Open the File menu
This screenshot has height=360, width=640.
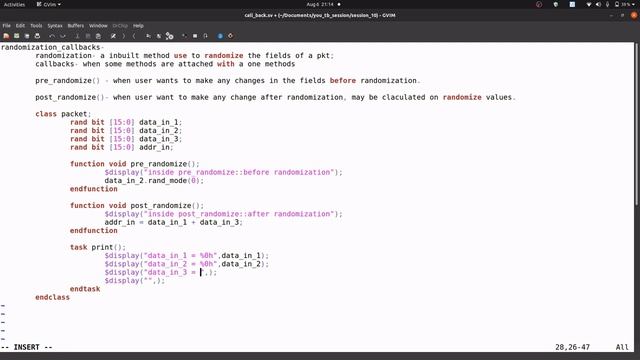[7, 26]
